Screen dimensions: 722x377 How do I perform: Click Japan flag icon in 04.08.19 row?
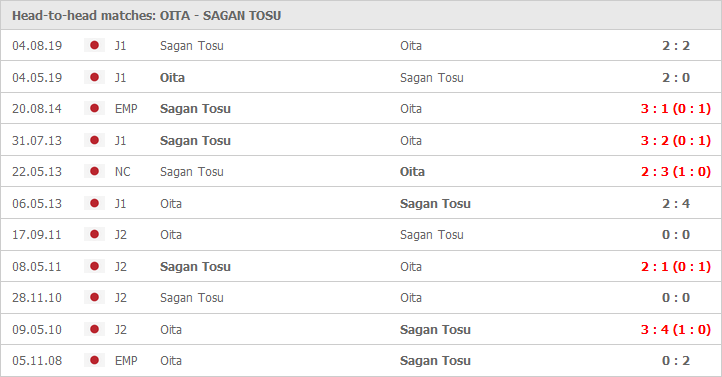94,45
